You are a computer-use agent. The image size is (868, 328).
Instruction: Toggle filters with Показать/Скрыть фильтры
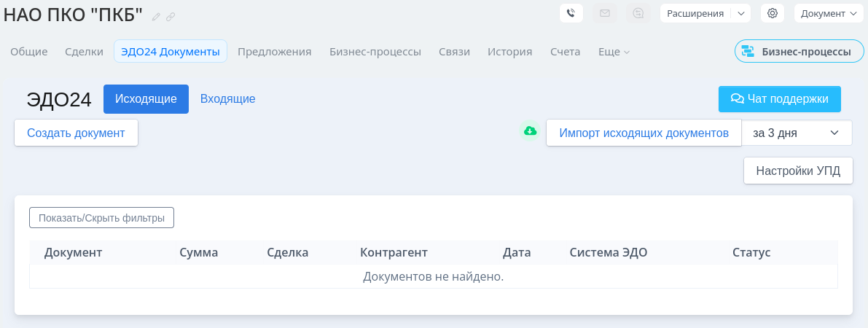coord(101,217)
